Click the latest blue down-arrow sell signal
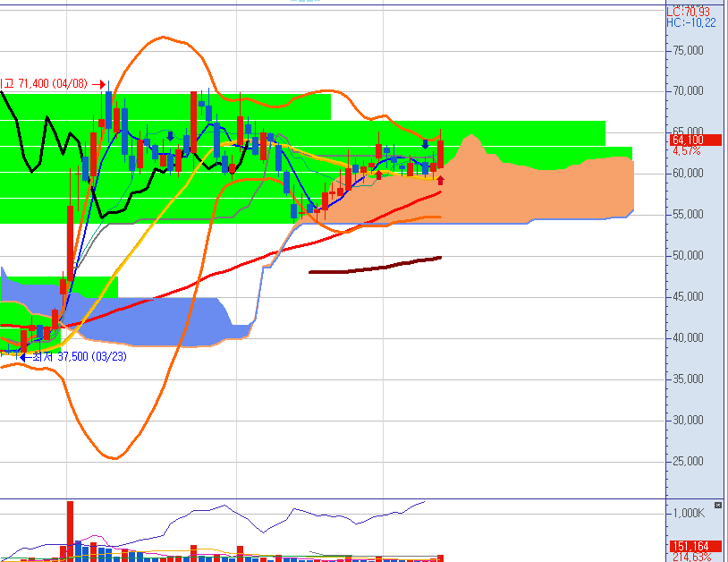728x562 pixels. [x=425, y=144]
